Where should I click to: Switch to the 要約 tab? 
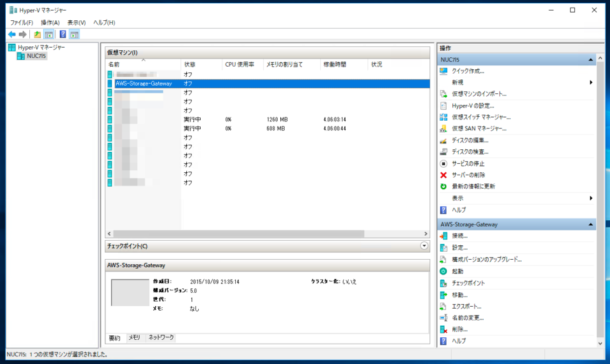114,338
